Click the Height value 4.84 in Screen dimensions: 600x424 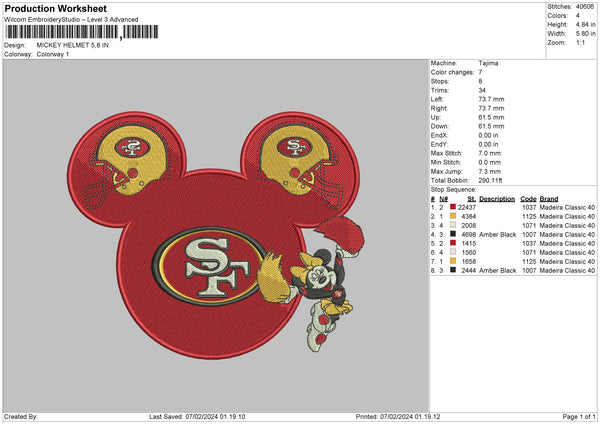point(585,24)
